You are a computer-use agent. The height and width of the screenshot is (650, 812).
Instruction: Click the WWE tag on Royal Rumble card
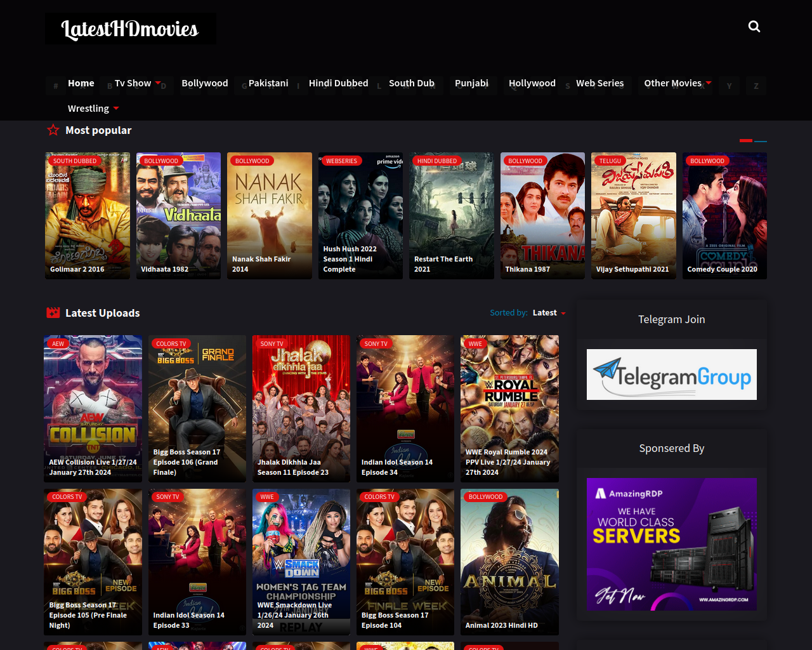pyautogui.click(x=475, y=344)
